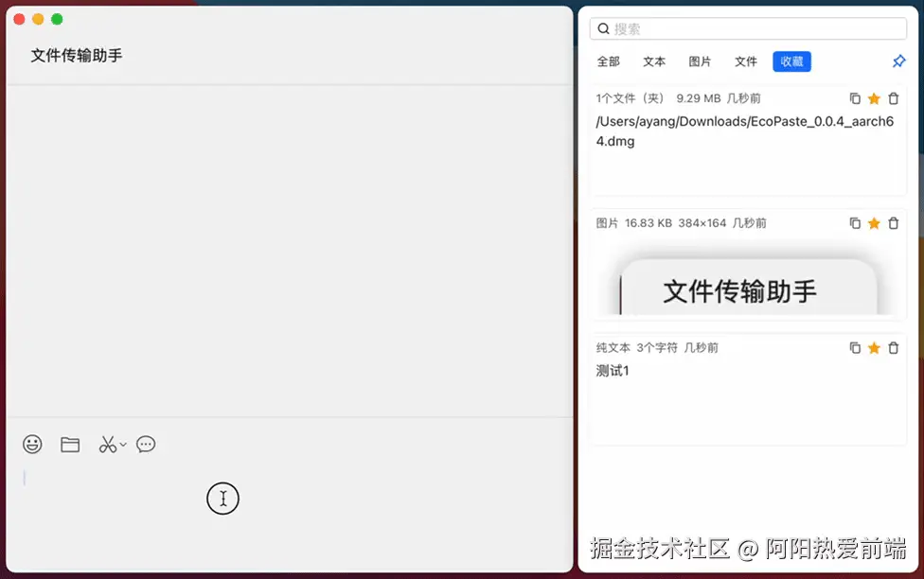
Task: Copy the 文件传输助手 image entry
Action: pos(854,222)
